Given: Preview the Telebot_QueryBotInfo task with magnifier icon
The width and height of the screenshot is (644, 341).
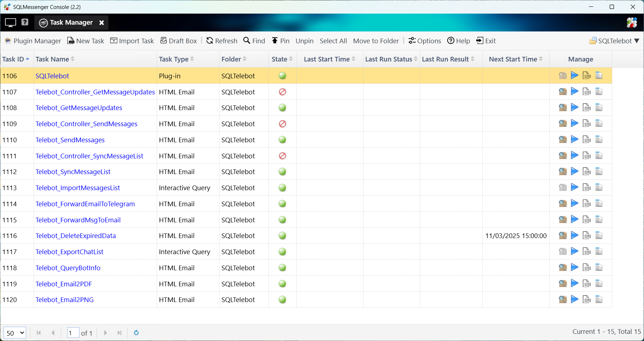Looking at the screenshot, I should click(x=562, y=267).
